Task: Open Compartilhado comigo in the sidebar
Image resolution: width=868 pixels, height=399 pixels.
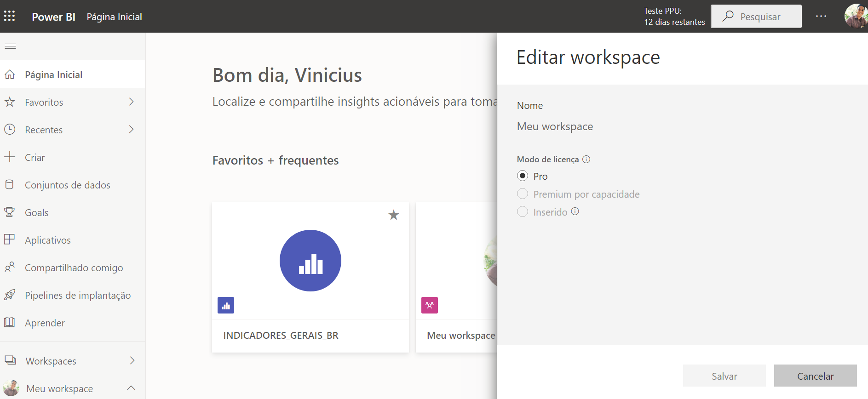Action: pos(73,268)
